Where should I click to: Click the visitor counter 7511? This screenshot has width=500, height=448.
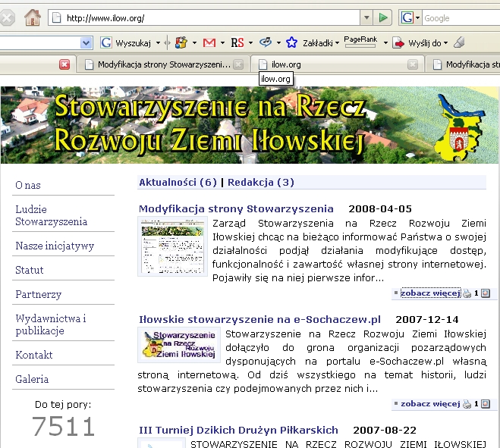pyautogui.click(x=63, y=427)
